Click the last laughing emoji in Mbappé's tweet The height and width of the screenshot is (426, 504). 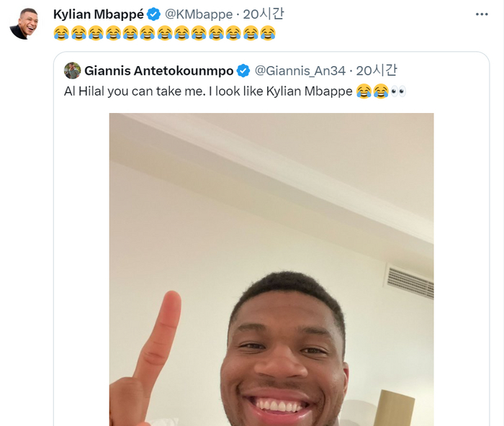click(x=267, y=32)
